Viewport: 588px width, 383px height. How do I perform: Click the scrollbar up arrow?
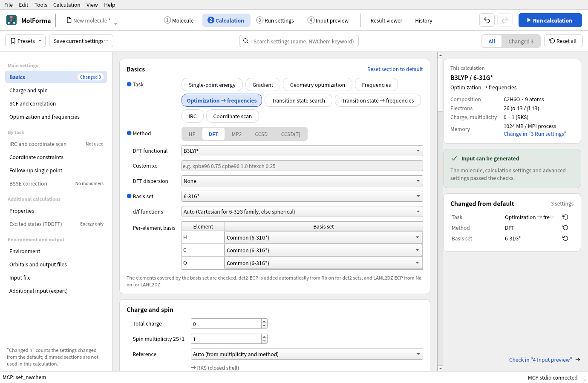[x=440, y=55]
